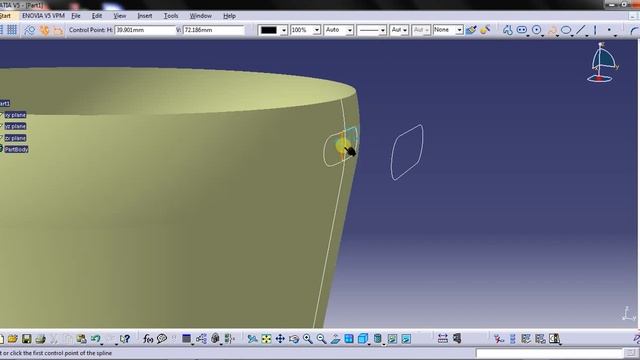
Task: Select the Rotate view tool
Action: 294,339
